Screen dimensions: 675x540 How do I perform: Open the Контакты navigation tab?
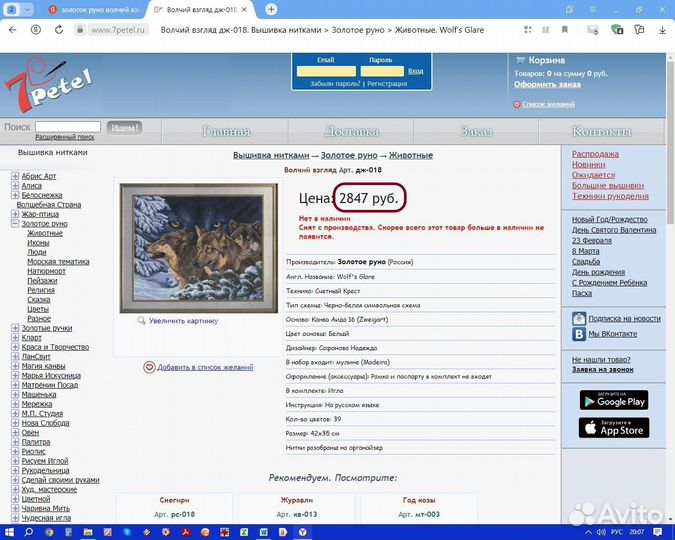point(601,132)
